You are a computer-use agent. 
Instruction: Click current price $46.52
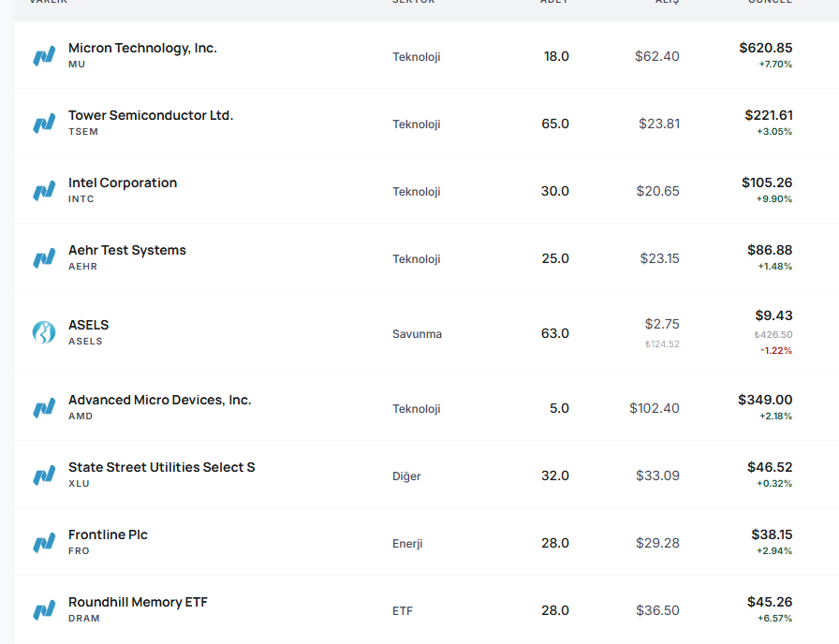click(770, 467)
